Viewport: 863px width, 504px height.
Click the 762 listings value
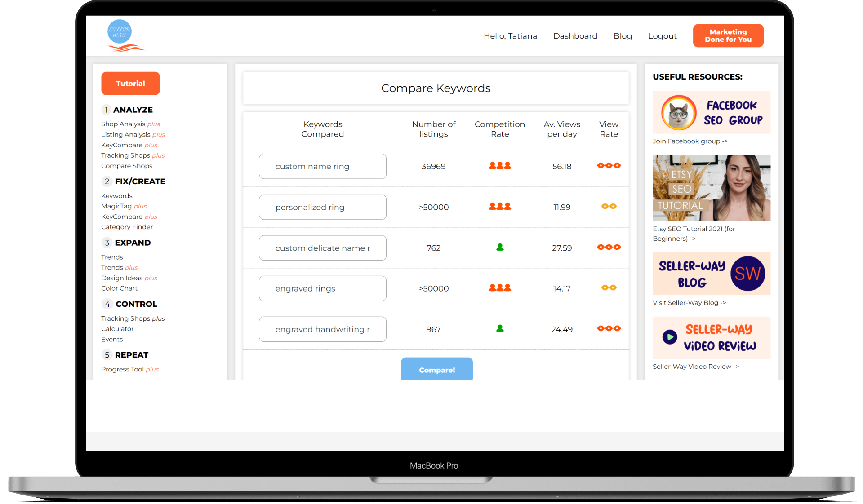433,248
